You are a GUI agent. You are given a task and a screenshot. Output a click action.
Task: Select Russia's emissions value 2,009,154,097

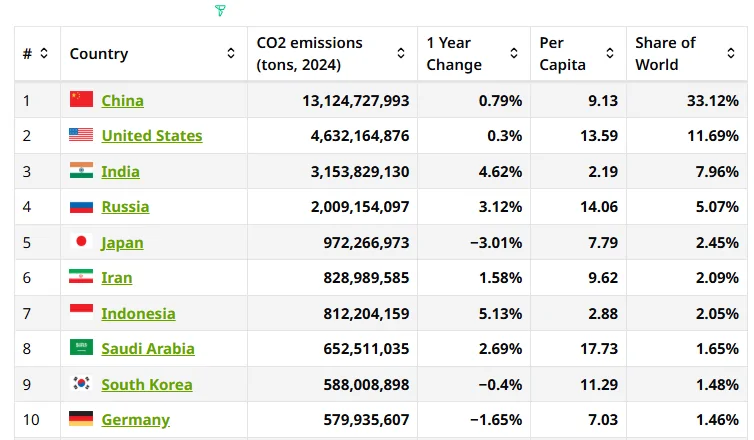[360, 207]
